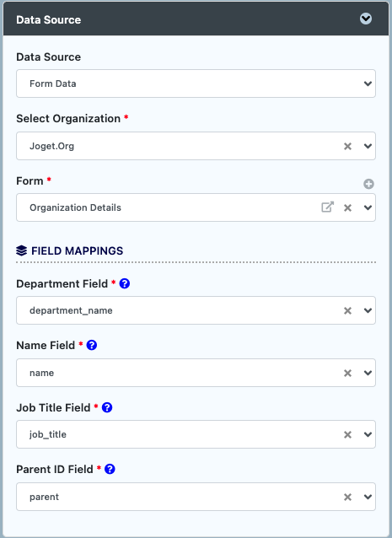The height and width of the screenshot is (538, 392).
Task: Open Organization Details form in new window icon
Action: 328,207
